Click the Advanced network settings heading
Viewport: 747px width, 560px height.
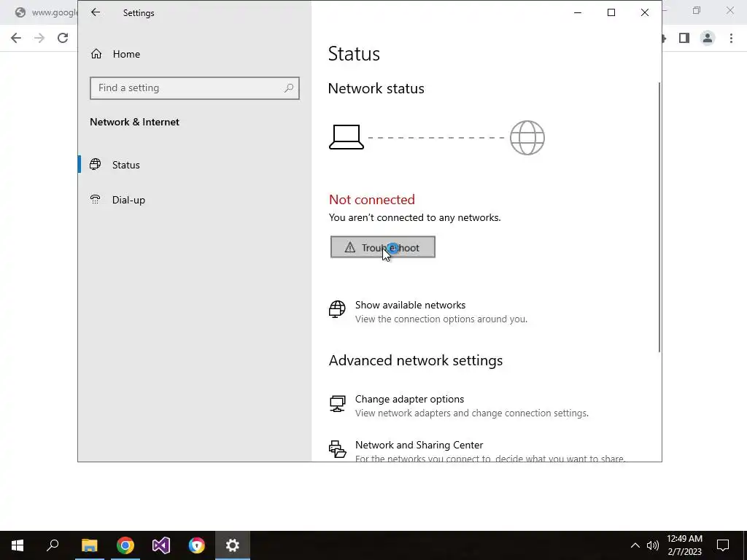[415, 360]
